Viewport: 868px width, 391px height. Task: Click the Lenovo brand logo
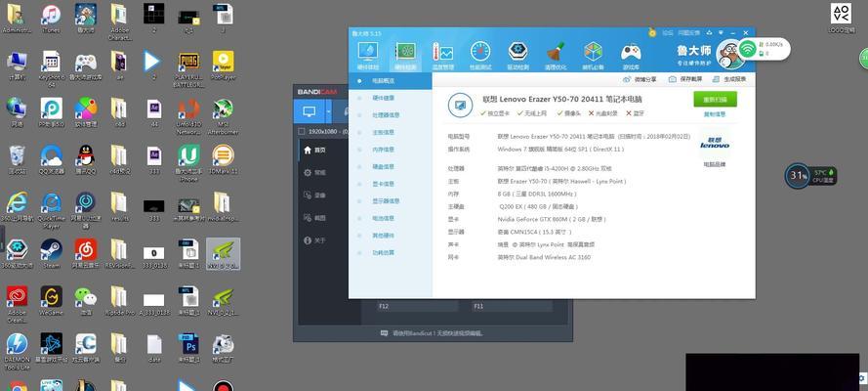[715, 143]
